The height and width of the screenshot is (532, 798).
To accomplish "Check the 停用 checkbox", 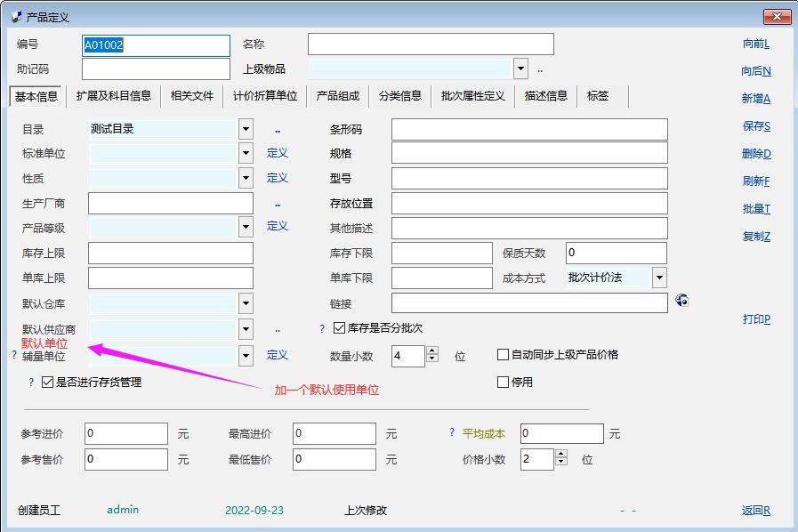I will (504, 383).
